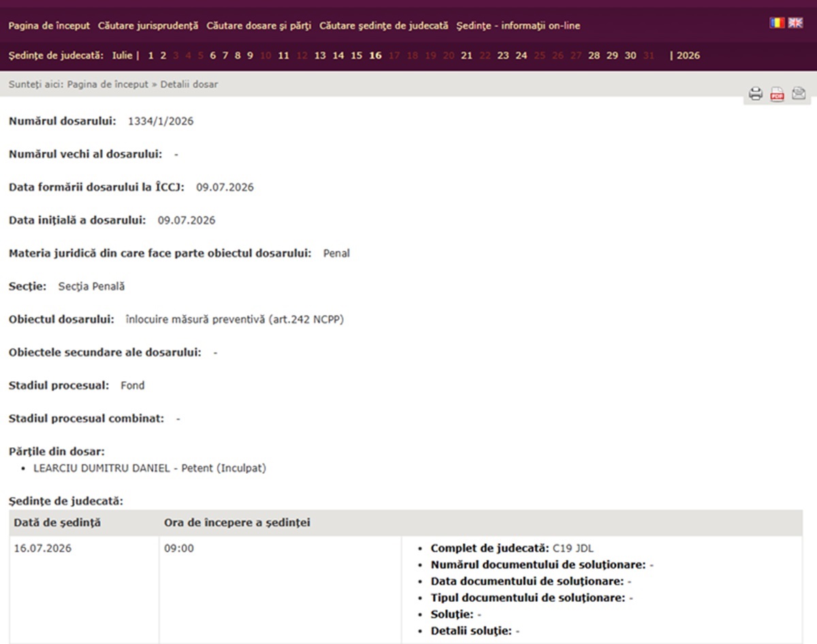Select day 30 in session calendar
817x644 pixels.
(x=630, y=56)
